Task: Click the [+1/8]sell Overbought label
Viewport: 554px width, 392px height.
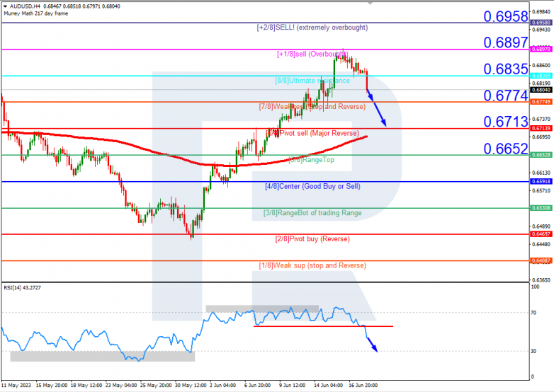Action: pyautogui.click(x=312, y=54)
